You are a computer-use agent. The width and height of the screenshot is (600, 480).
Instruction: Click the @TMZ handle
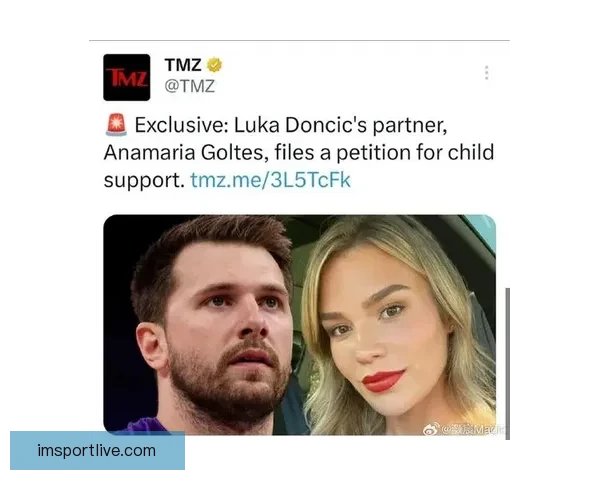(189, 86)
